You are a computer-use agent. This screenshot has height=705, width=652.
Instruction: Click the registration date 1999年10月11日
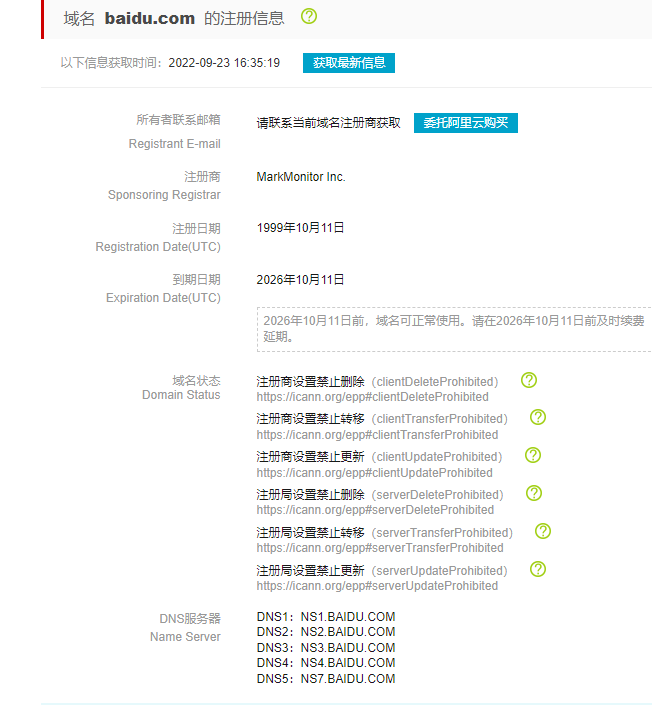300,228
